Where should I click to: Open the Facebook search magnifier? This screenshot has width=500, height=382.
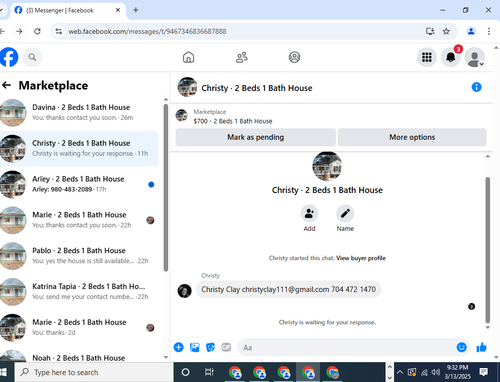tap(32, 57)
